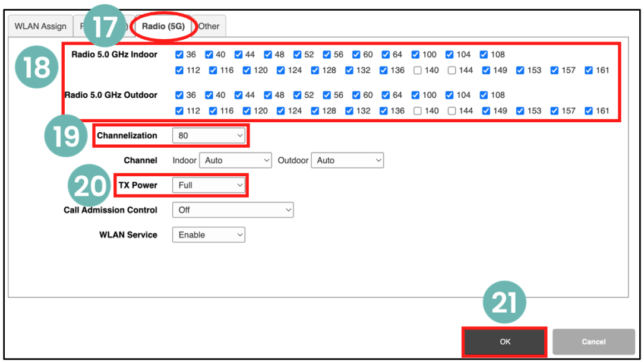Toggle Outdoor channel 116 checkbox
Viewport: 644px width, 362px height.
click(213, 111)
